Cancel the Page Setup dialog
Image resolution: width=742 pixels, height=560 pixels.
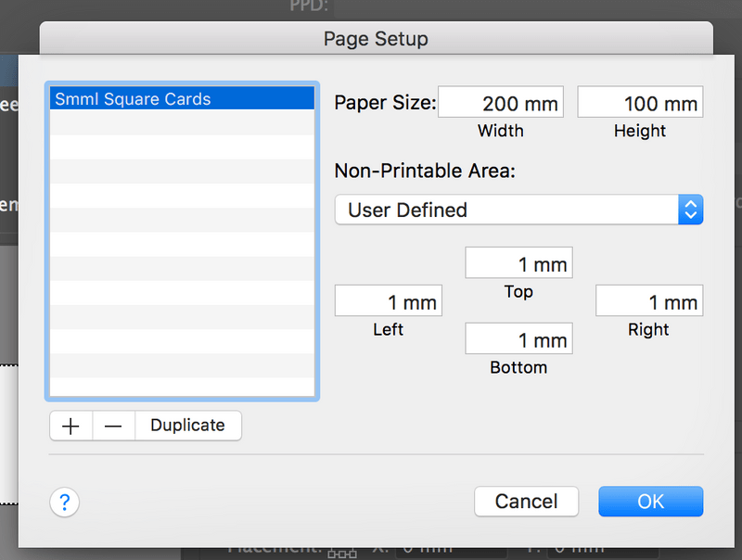click(526, 501)
